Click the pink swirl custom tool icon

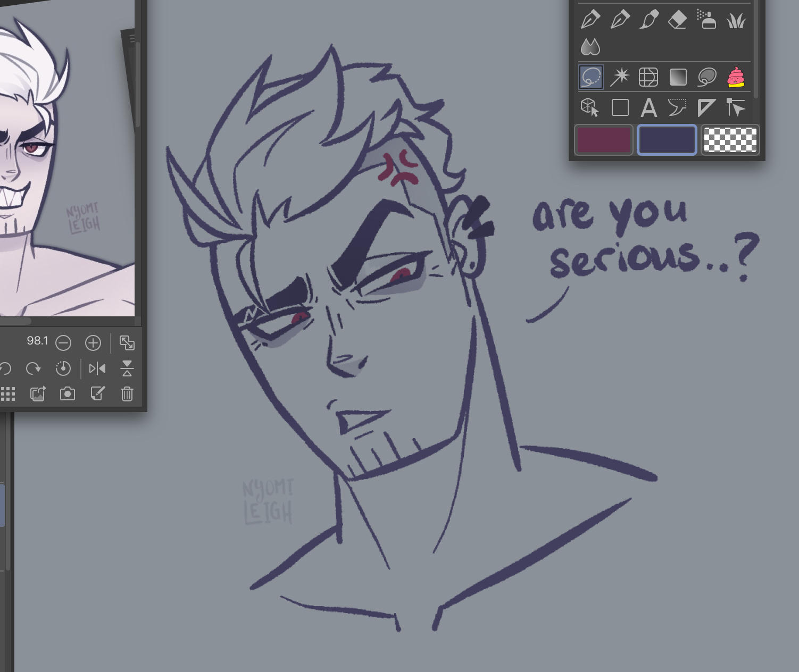coord(736,77)
